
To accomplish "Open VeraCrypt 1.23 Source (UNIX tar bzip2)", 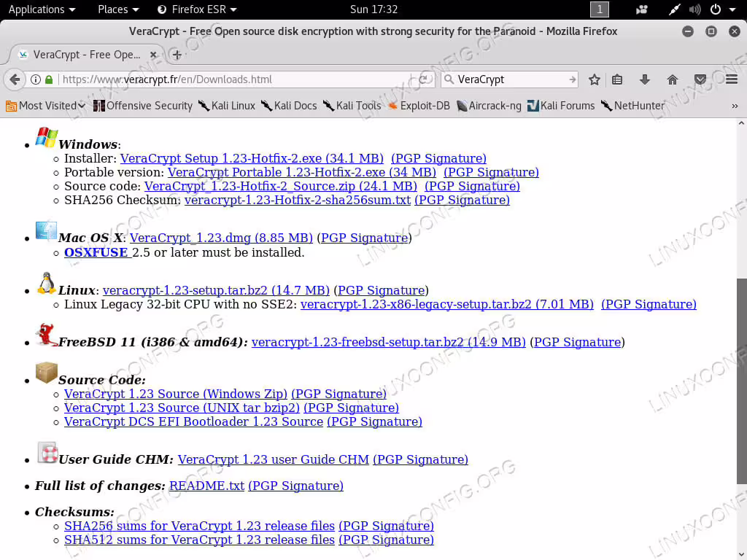I will point(182,408).
